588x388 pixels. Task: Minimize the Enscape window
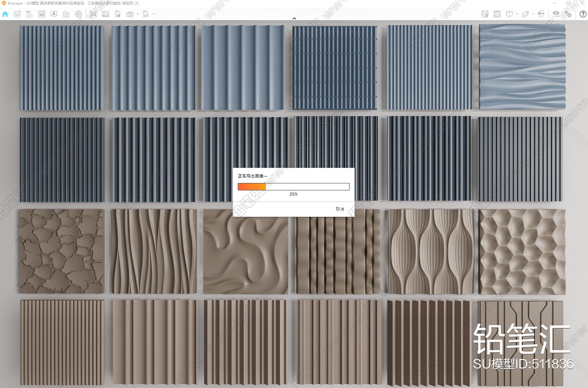pos(555,3)
